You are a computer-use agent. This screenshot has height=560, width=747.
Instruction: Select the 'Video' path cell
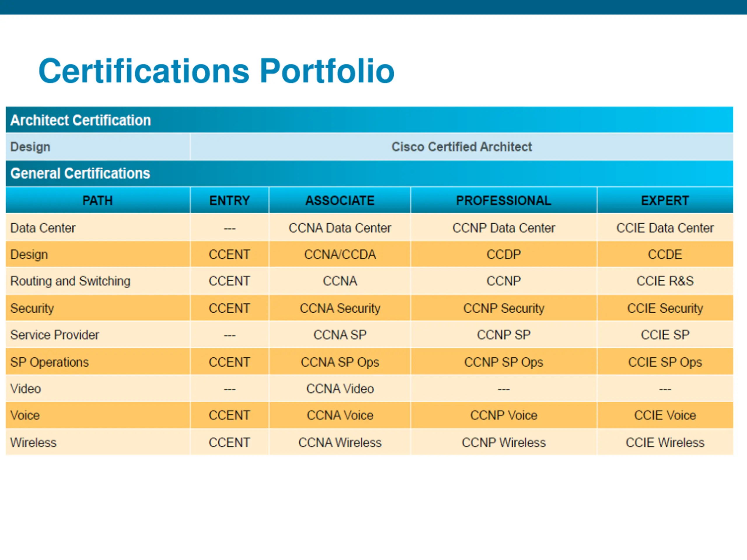pos(97,388)
